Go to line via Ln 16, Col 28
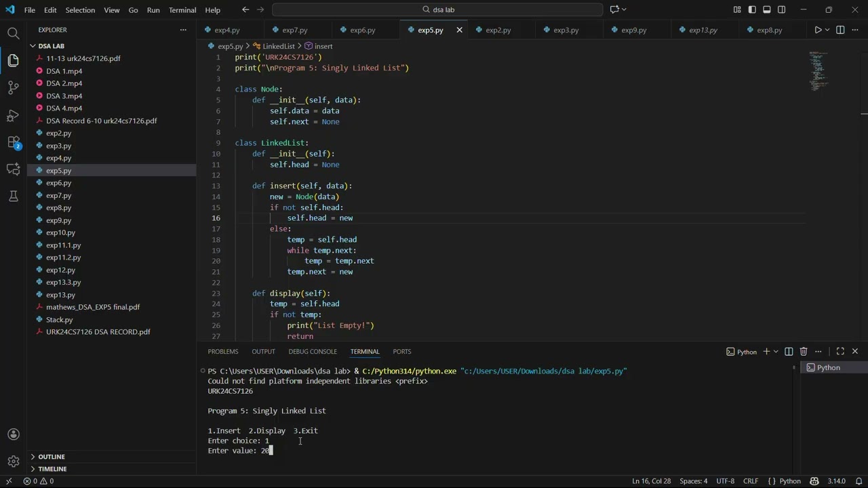Image resolution: width=868 pixels, height=488 pixels. [x=652, y=481]
